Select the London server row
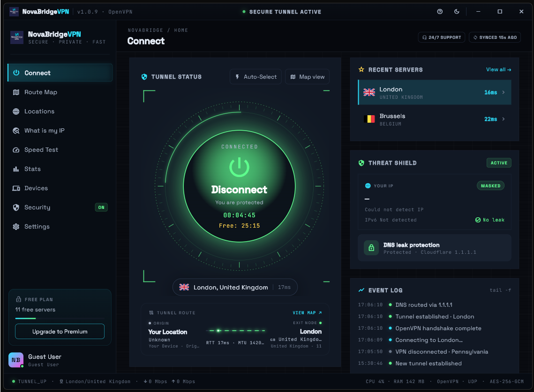 [x=435, y=92]
